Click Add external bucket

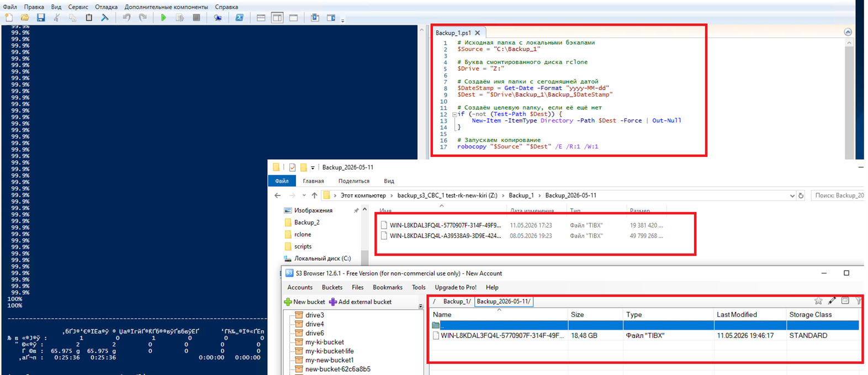point(360,302)
